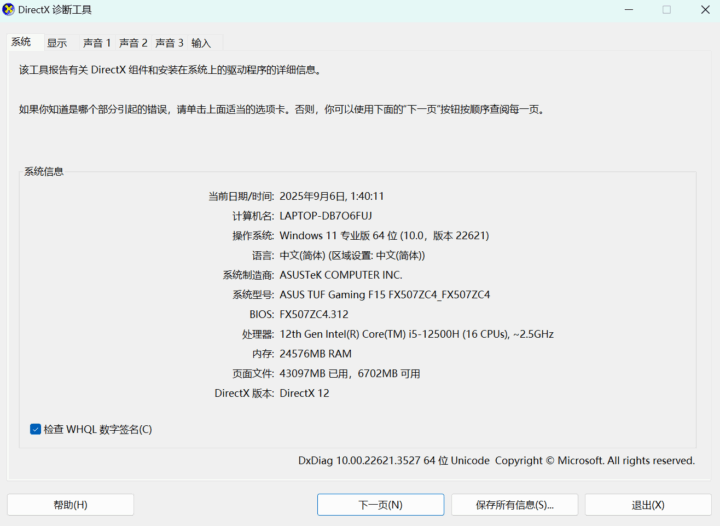Click the DirectX icon in the title bar
Viewport: 720px width, 526px height.
tap(8, 10)
